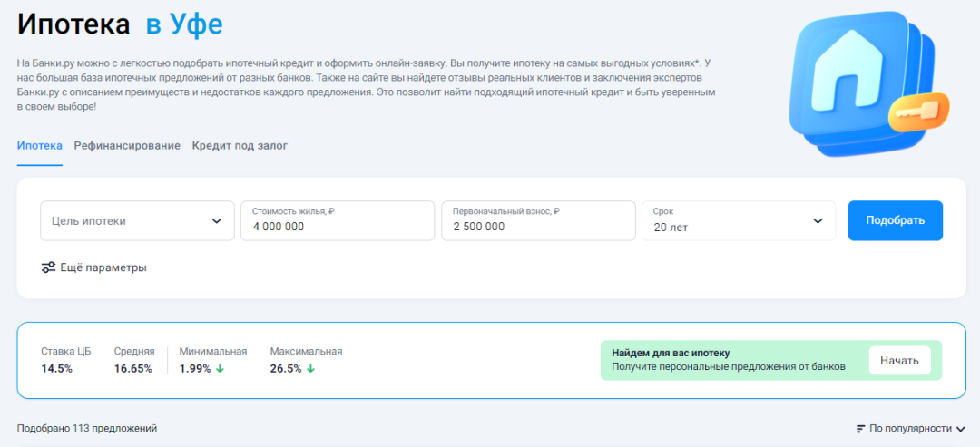Click the Подобрано 113 предложений text

point(87,428)
